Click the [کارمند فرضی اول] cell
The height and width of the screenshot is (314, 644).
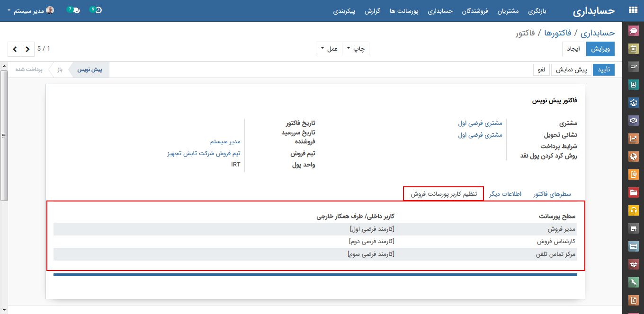(x=372, y=229)
